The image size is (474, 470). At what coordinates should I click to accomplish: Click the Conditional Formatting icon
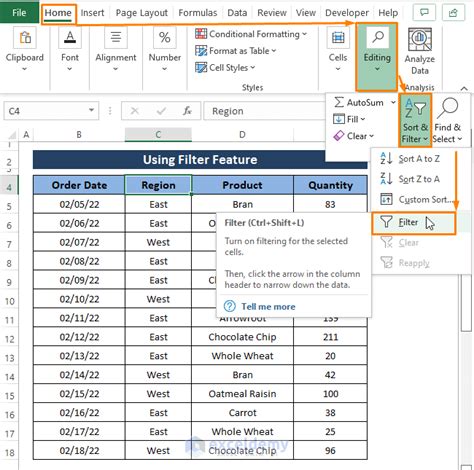[201, 34]
